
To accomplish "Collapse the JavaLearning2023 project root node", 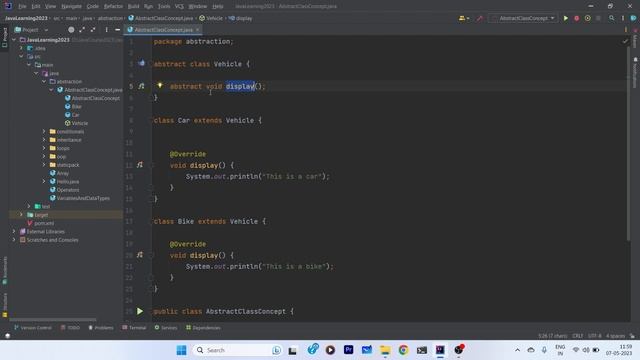I will click(x=14, y=40).
